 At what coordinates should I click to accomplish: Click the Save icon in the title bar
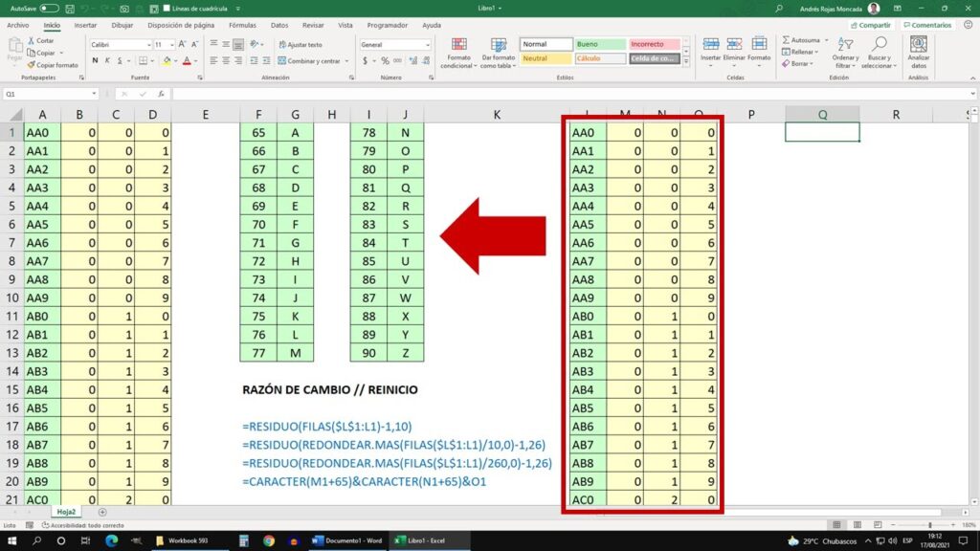69,9
